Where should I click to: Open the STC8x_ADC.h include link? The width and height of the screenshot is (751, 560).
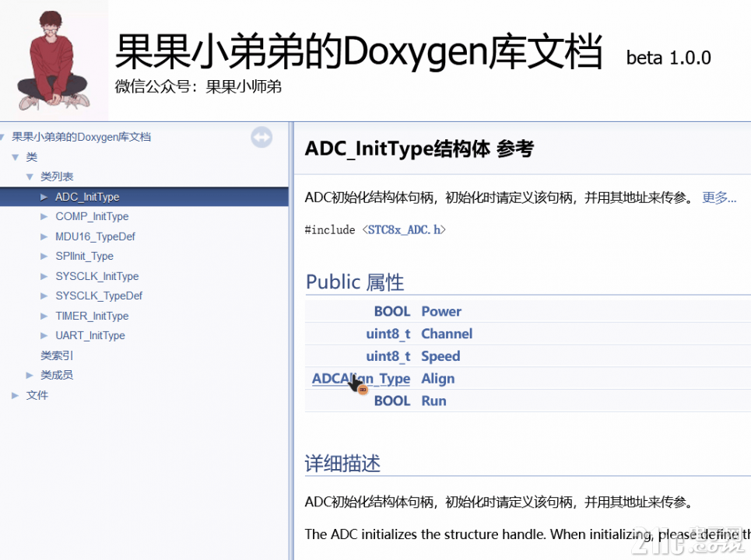click(404, 229)
